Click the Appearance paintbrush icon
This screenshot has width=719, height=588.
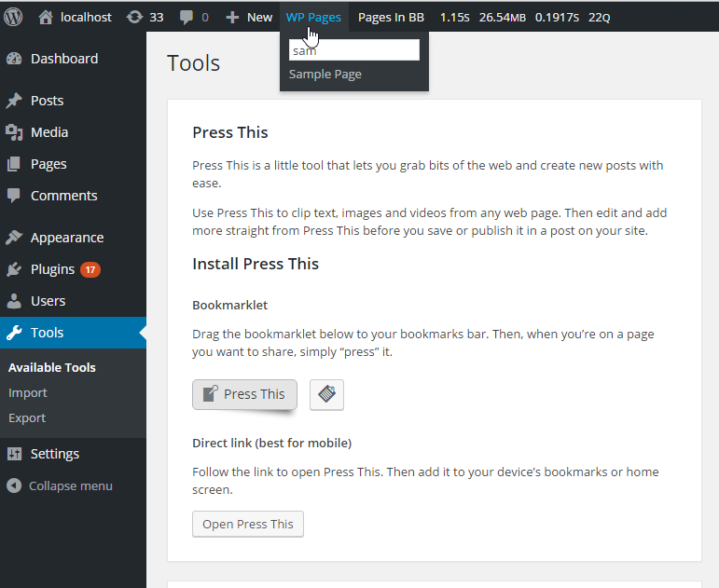pos(14,238)
